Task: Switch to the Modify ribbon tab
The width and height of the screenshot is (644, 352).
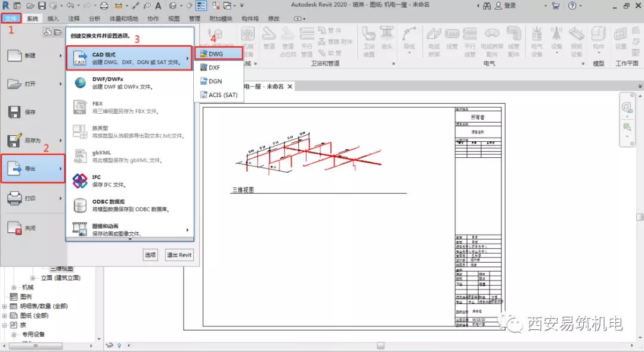Action: pos(274,18)
